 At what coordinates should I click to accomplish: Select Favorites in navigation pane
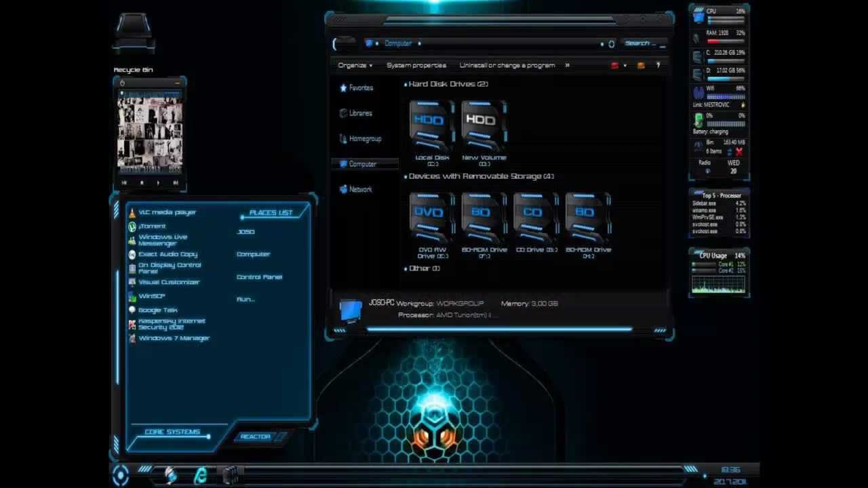coord(356,88)
